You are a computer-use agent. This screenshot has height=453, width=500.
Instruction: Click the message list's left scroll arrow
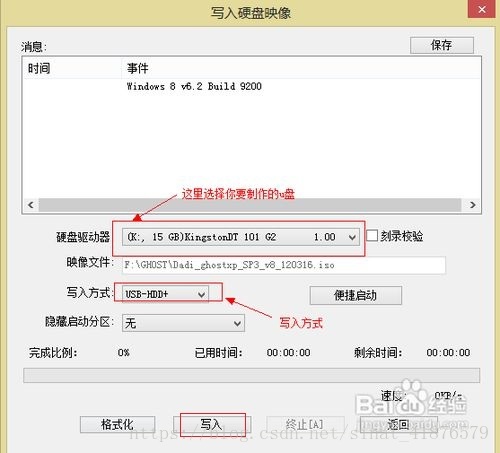click(31, 205)
